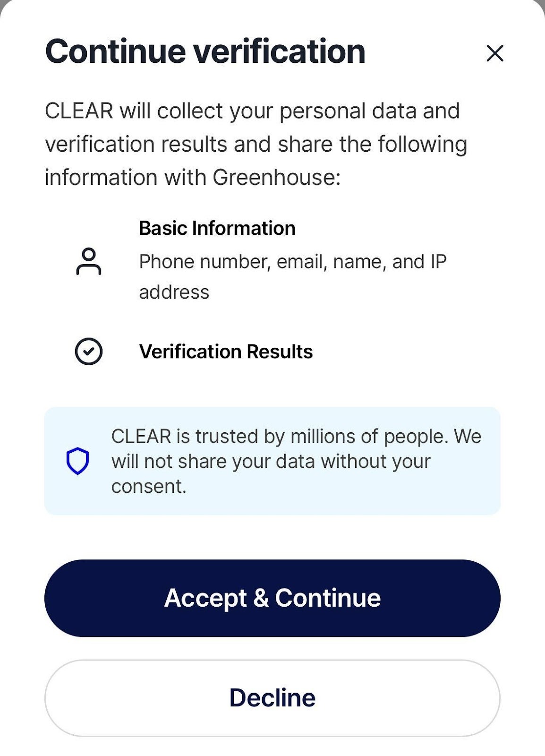Select the Basic Information heading
Viewport: 545px width, 756px height.
click(217, 228)
